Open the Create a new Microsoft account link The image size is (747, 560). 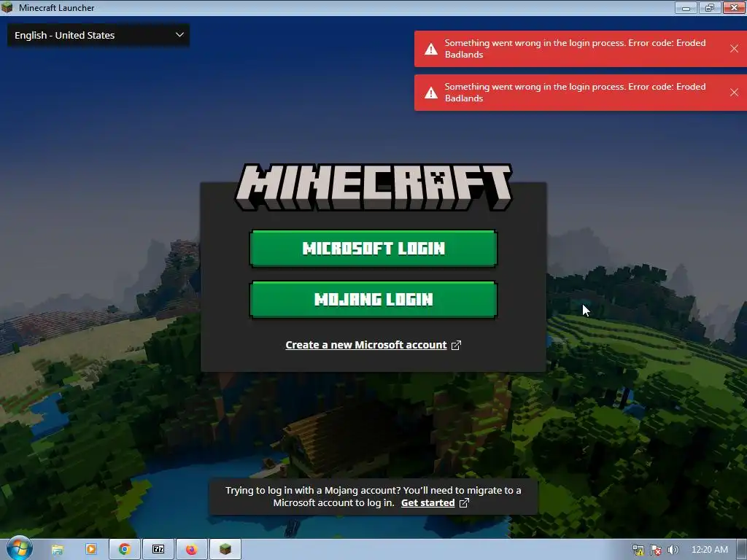366,345
